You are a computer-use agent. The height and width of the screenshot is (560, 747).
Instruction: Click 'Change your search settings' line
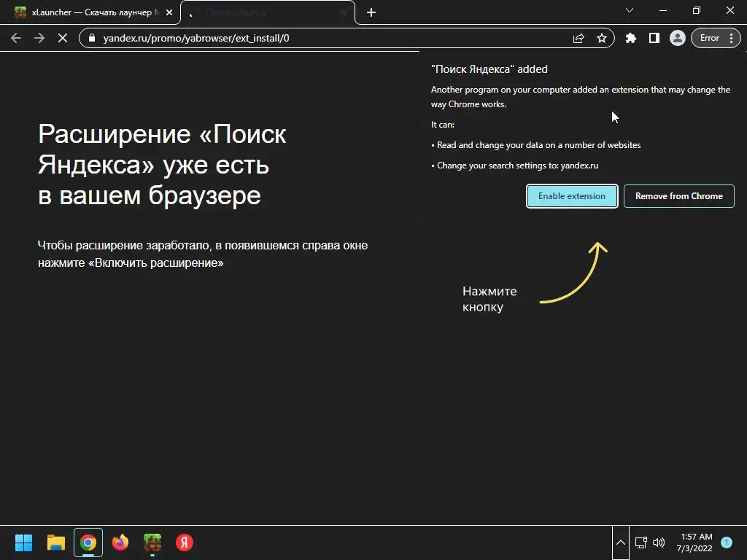515,166
